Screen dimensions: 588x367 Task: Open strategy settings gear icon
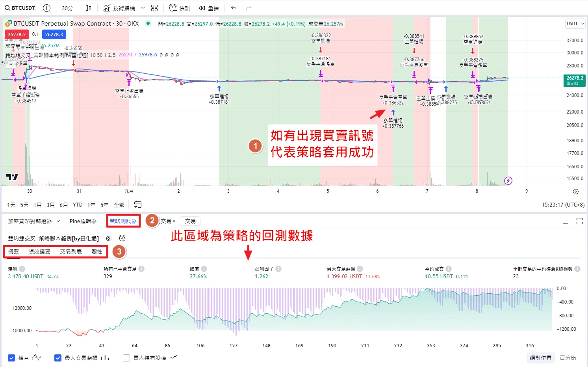(x=109, y=238)
